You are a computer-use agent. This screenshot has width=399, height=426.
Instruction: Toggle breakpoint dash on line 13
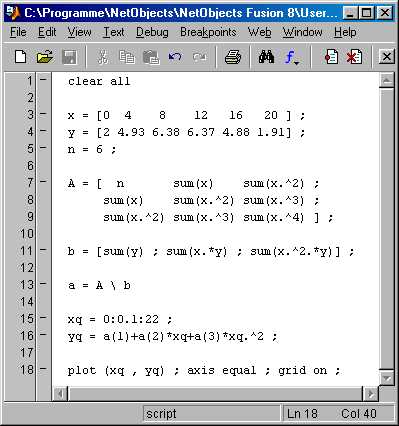tap(43, 284)
